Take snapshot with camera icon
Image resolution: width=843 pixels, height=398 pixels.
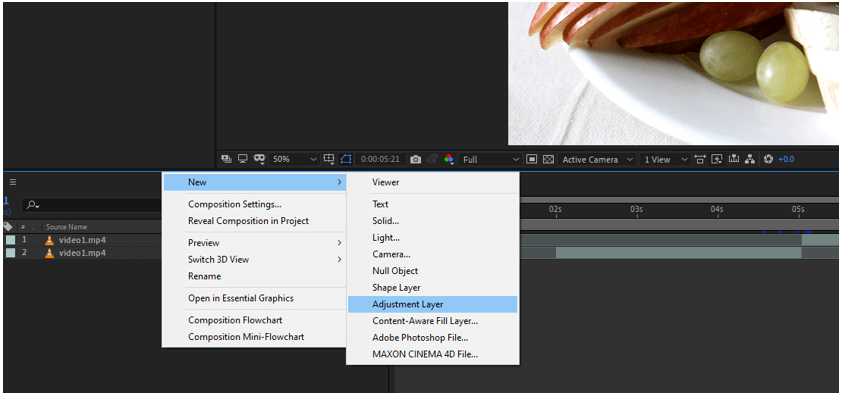point(416,159)
